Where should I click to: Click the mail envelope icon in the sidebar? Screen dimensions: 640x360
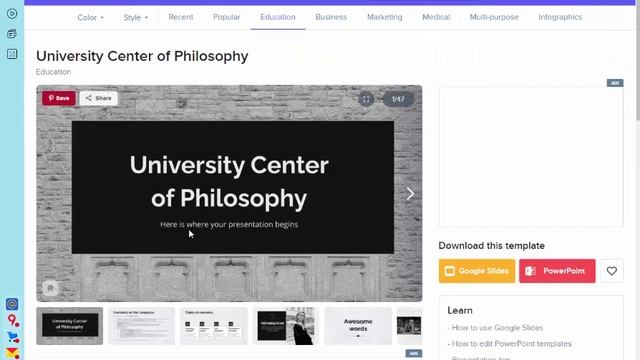[x=12, y=353]
